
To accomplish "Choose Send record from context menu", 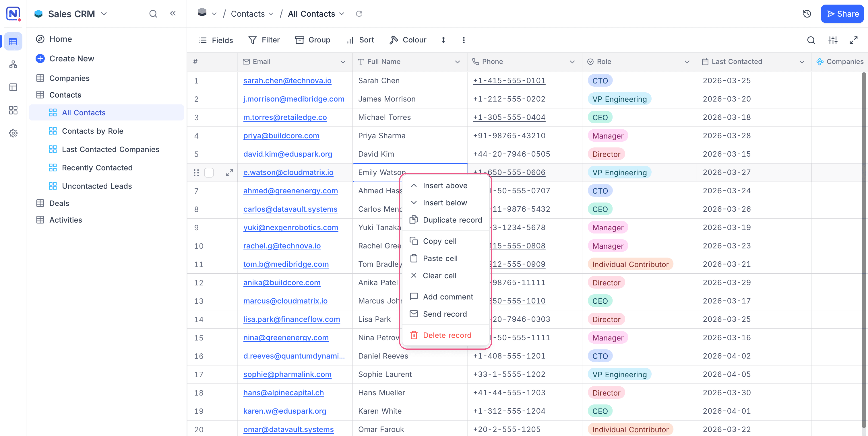I will pos(445,314).
